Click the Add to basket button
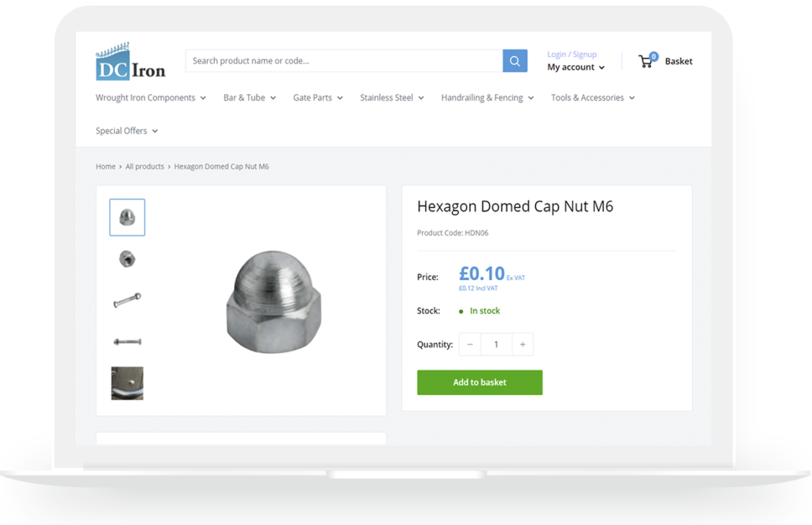The height and width of the screenshot is (525, 812). (480, 382)
